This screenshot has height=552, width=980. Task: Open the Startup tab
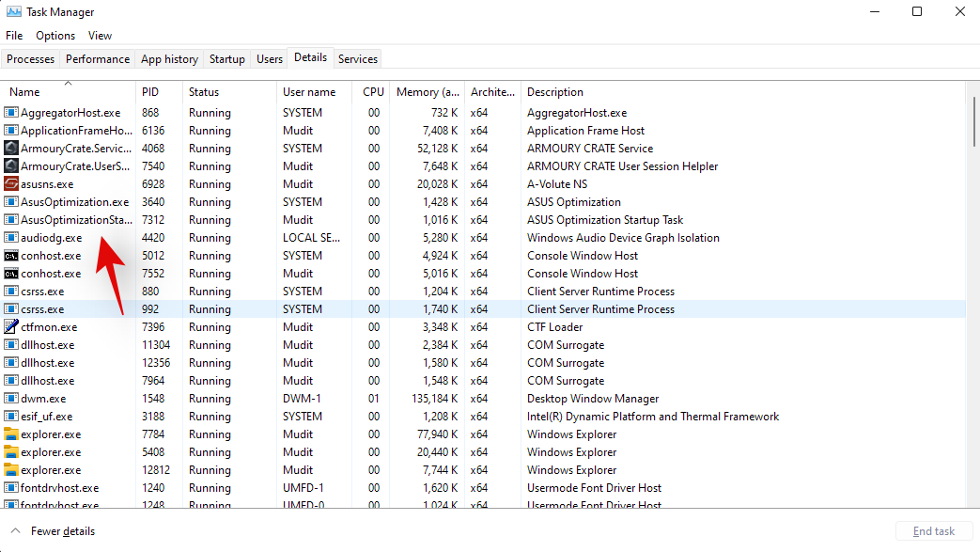[x=226, y=59]
